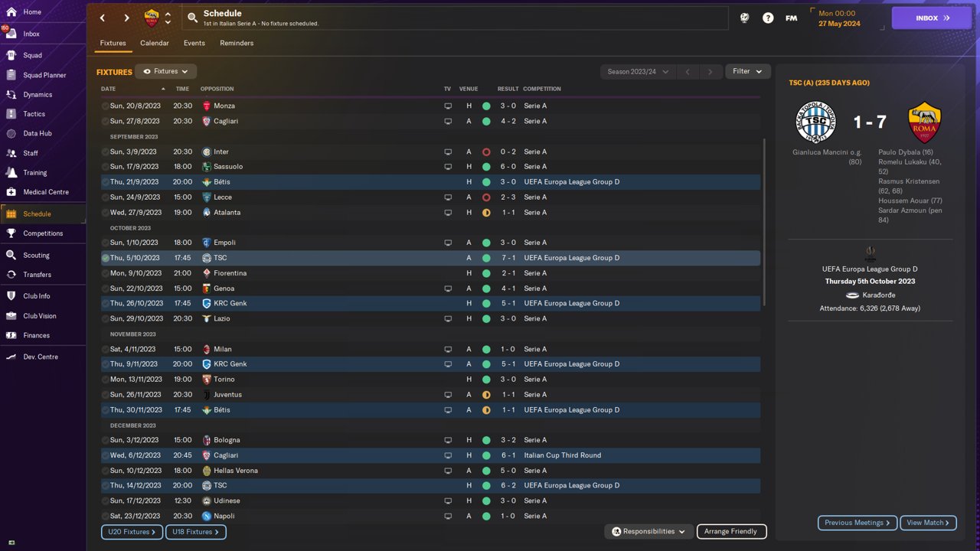Select the circle on the Bologna fixture

106,440
